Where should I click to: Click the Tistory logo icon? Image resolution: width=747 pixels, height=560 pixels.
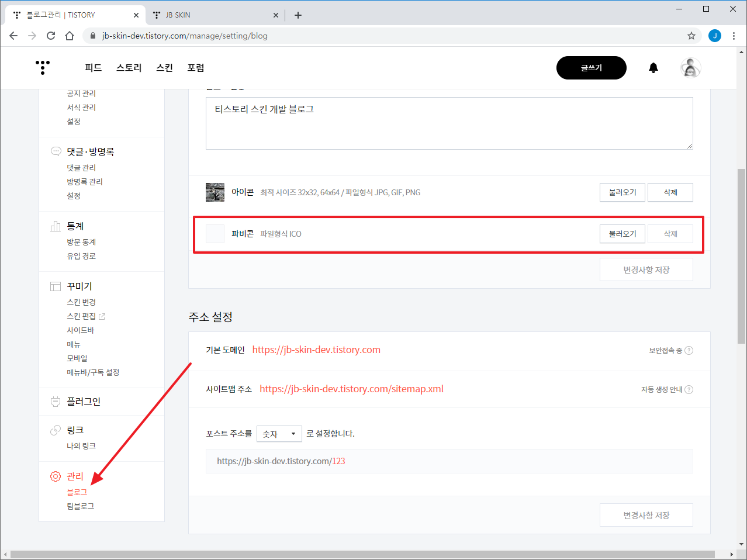coord(43,67)
